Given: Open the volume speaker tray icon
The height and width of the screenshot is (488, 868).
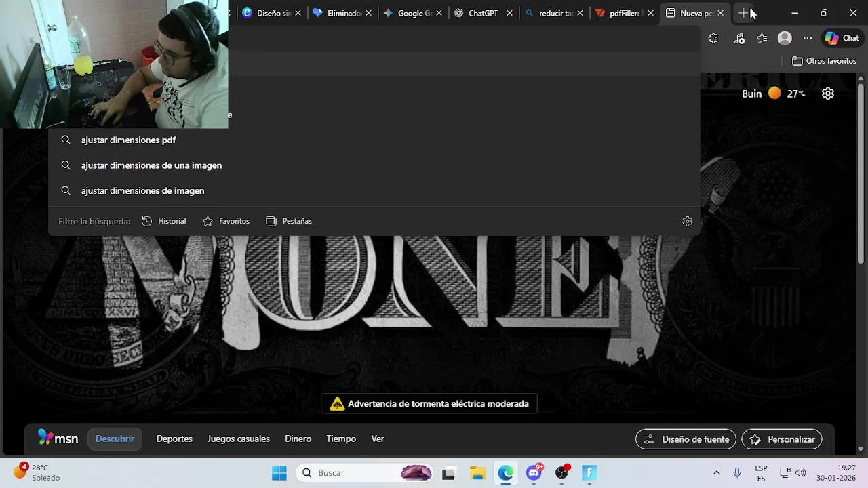Looking at the screenshot, I should [x=800, y=473].
